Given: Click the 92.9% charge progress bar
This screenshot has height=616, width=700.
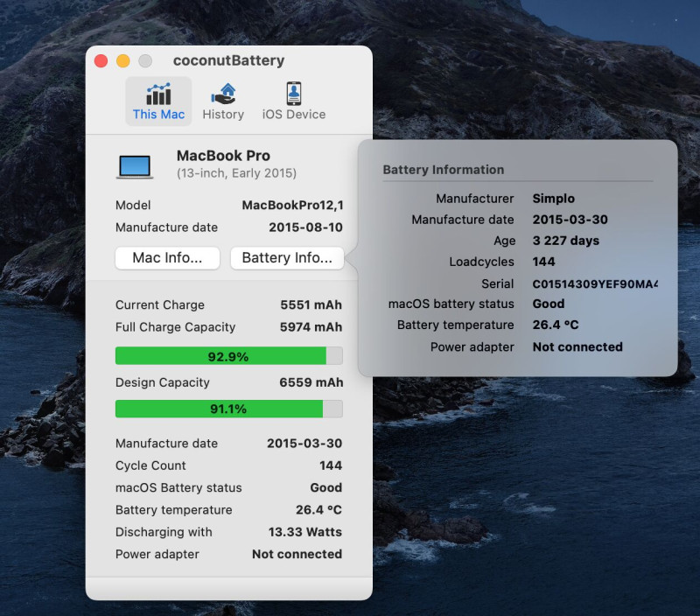Looking at the screenshot, I should [229, 356].
